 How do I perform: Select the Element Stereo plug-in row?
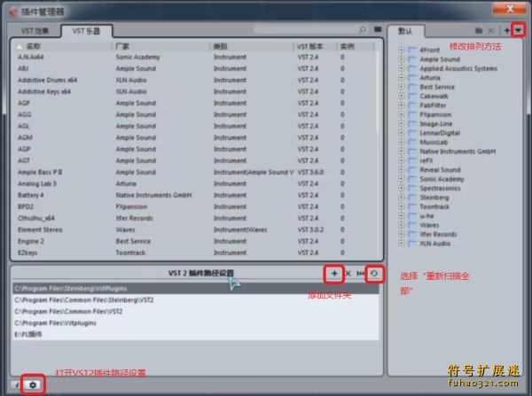(x=195, y=229)
